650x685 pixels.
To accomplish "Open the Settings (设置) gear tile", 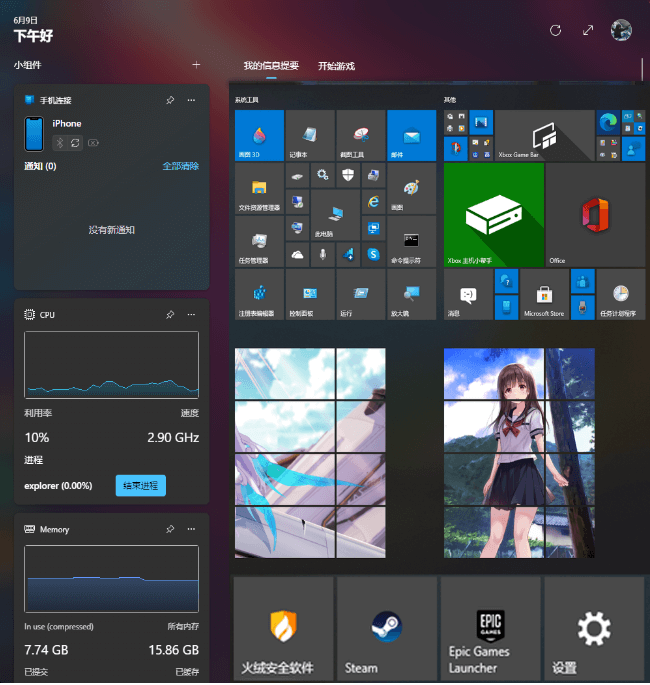I will (x=594, y=628).
